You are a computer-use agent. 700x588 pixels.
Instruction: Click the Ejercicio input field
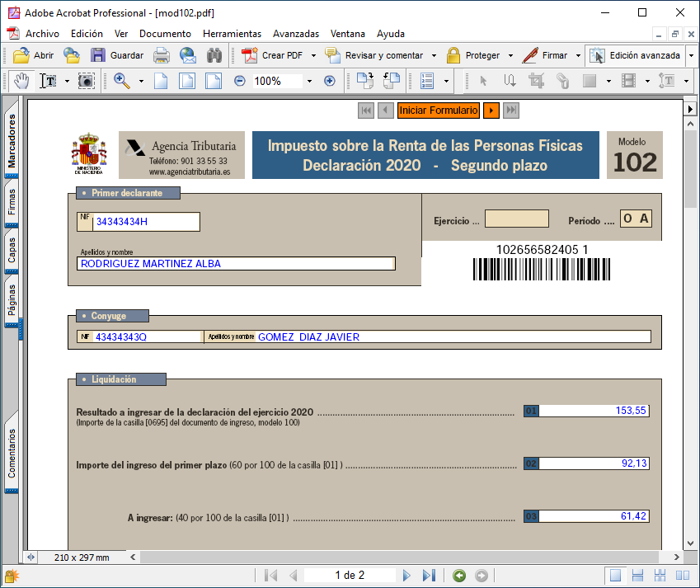tap(516, 219)
